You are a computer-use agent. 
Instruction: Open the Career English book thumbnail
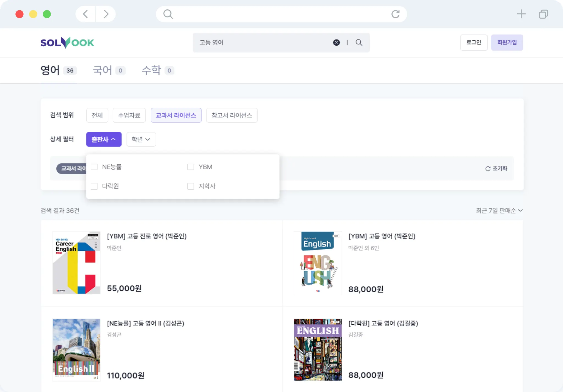click(76, 263)
